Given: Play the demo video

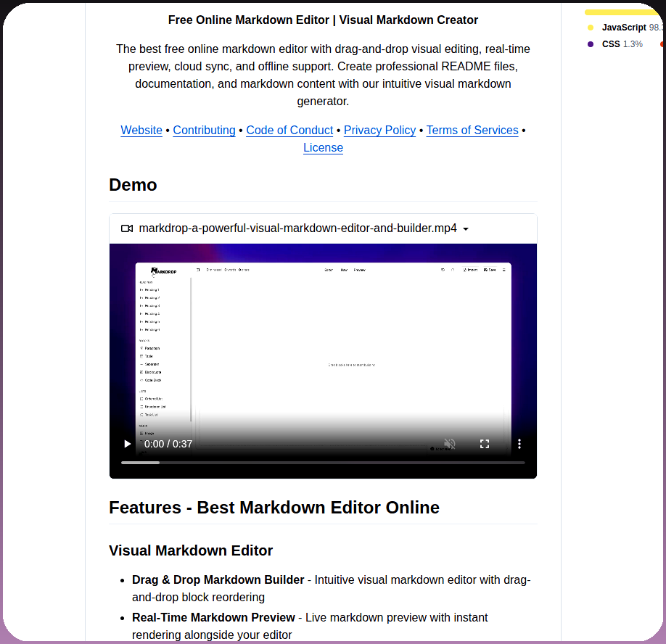Looking at the screenshot, I should (x=127, y=444).
